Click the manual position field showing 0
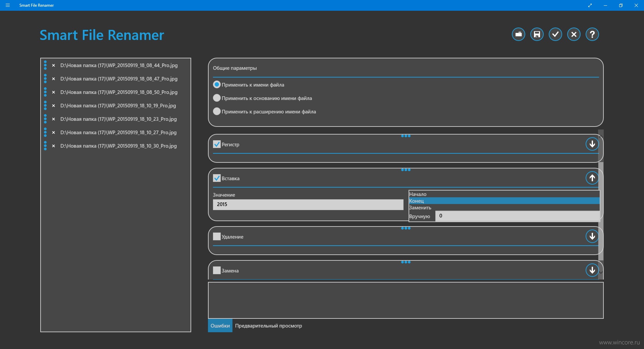Image resolution: width=644 pixels, height=349 pixels. (x=517, y=216)
